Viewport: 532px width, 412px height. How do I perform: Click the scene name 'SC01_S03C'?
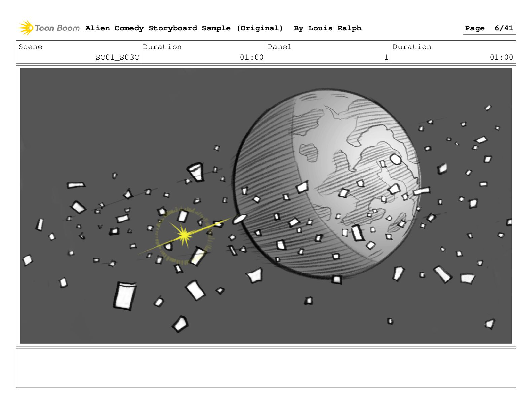pos(117,58)
